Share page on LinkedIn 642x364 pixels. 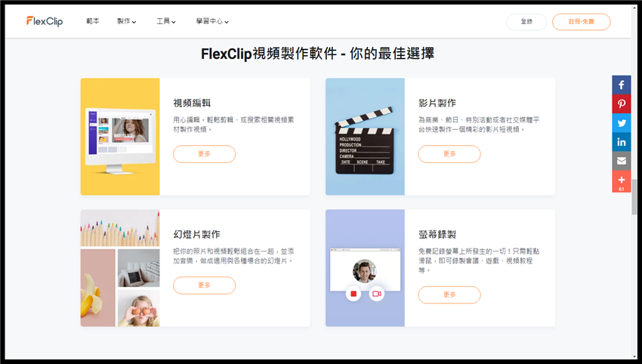621,142
